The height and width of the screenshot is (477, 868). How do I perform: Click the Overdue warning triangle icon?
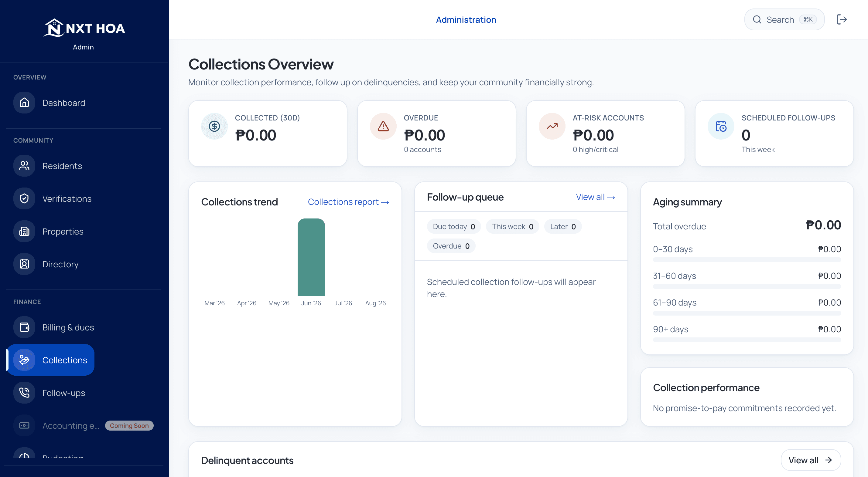(383, 126)
